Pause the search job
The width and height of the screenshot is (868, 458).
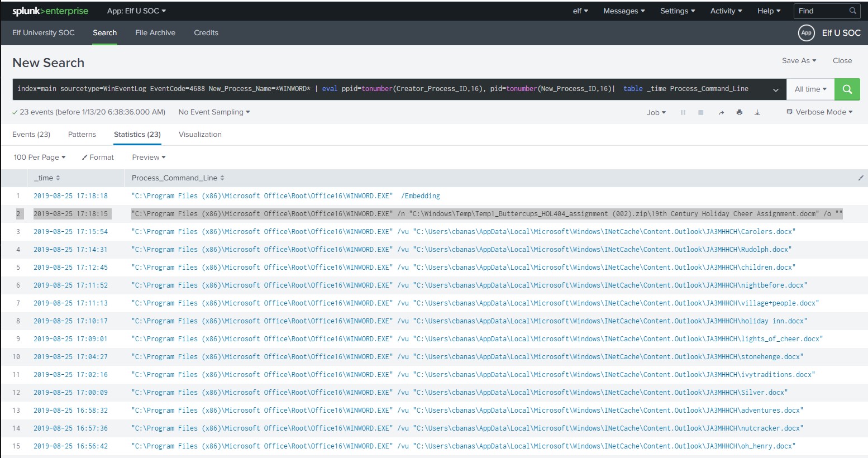[683, 112]
